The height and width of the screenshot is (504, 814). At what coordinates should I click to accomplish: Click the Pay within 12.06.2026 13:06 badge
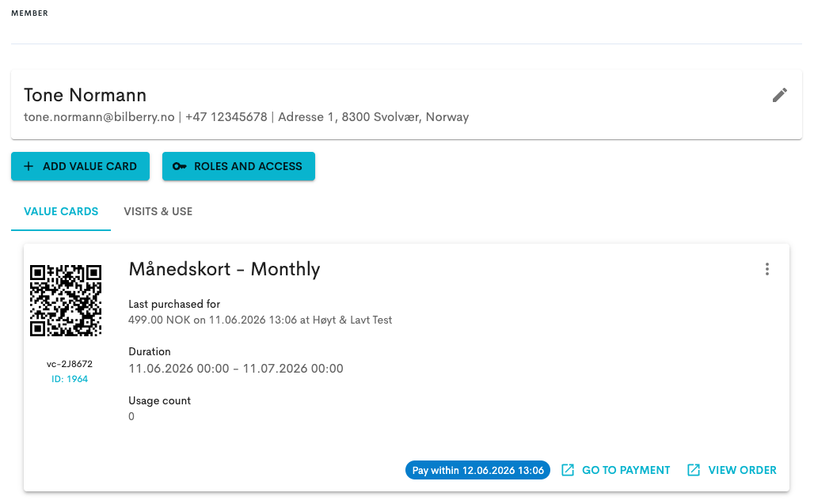477,470
